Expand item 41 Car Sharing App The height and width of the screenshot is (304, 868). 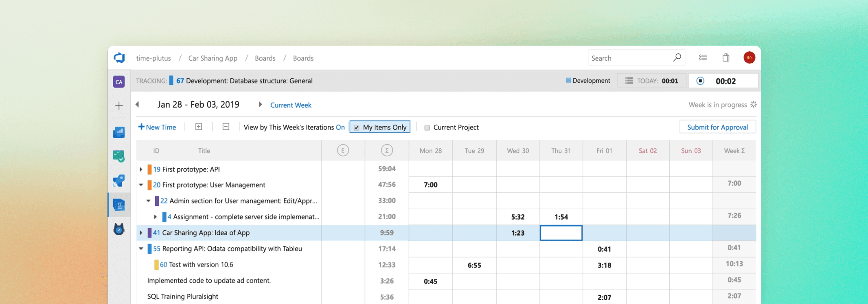[x=141, y=233]
